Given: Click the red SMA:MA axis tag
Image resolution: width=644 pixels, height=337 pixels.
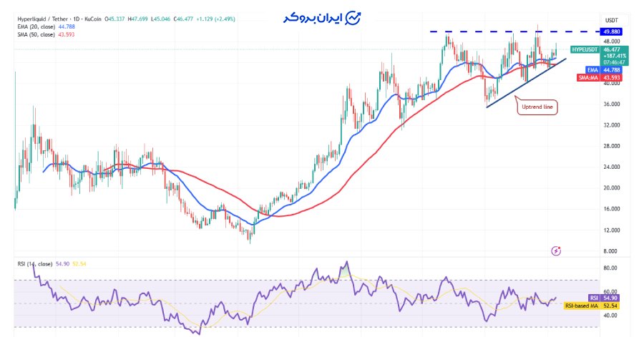Looking at the screenshot, I should tap(587, 77).
